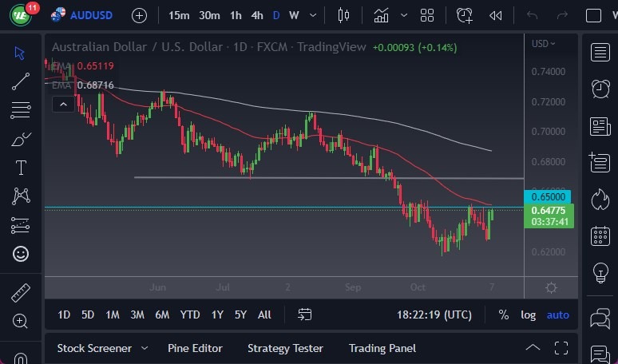Toggle the auto scale option
The image size is (618, 364).
coord(557,315)
